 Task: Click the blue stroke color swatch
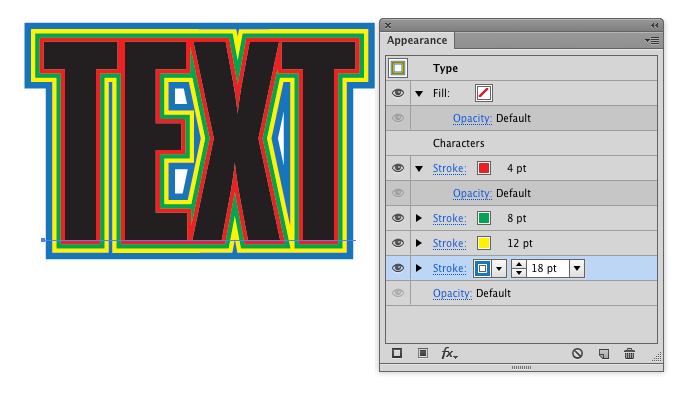[x=482, y=269]
